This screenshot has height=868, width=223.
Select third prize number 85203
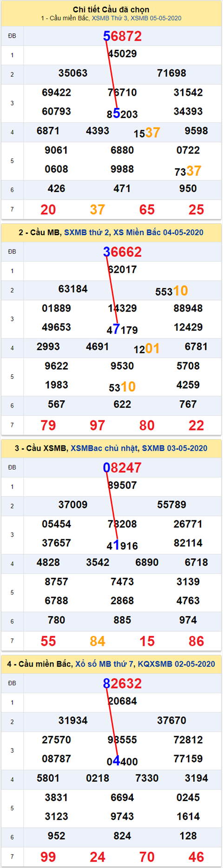122,113
